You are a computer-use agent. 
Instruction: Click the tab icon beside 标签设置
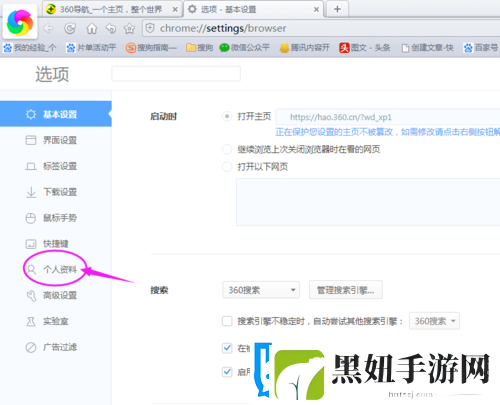click(31, 166)
